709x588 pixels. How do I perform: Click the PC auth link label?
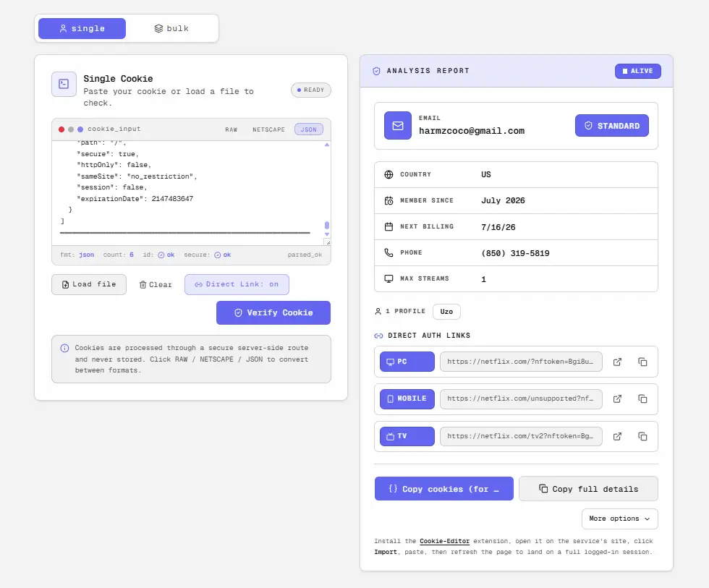[x=407, y=362]
